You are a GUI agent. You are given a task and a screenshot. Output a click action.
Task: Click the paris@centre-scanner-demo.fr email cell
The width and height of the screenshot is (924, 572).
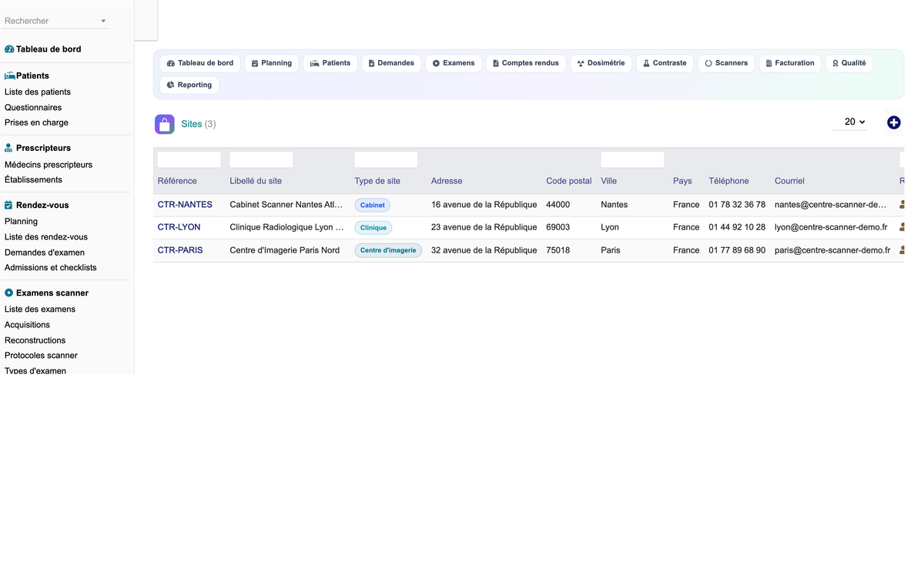(x=832, y=250)
